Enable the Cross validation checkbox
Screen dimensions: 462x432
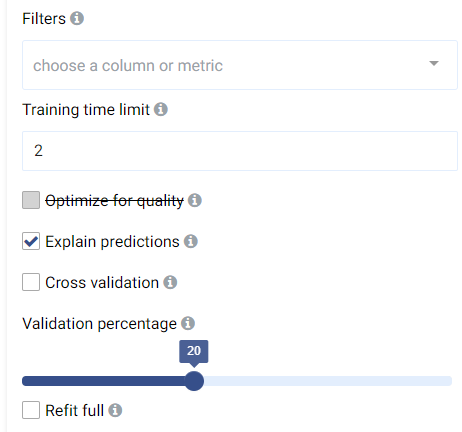tap(31, 282)
